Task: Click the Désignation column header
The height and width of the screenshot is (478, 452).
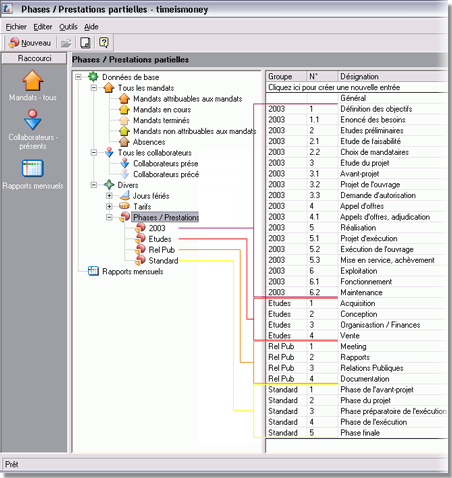Action: [392, 76]
